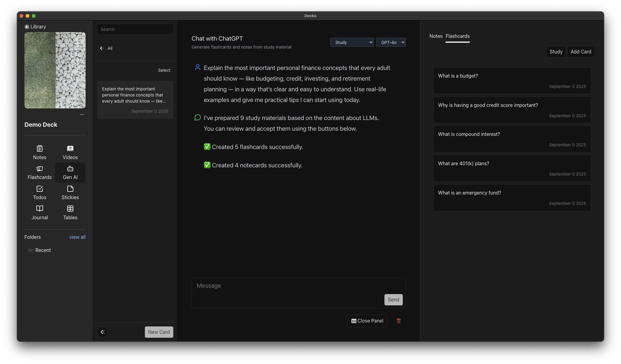This screenshot has width=621, height=364.
Task: Open the GPT-4o model dropdown
Action: click(391, 42)
